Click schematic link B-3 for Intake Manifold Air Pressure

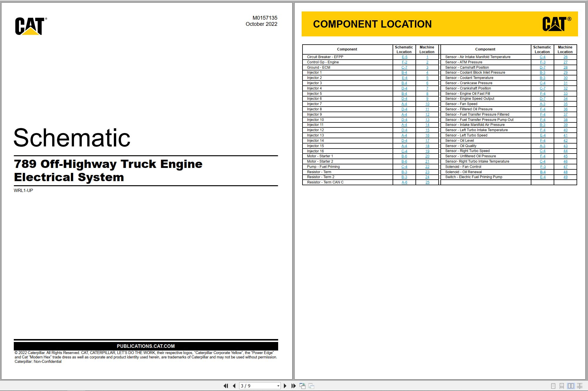click(x=543, y=125)
